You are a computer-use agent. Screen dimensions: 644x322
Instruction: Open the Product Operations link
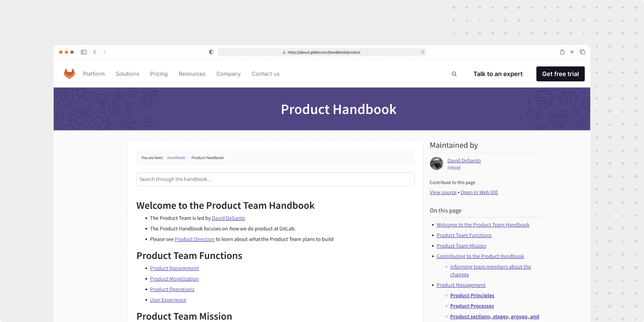click(172, 289)
